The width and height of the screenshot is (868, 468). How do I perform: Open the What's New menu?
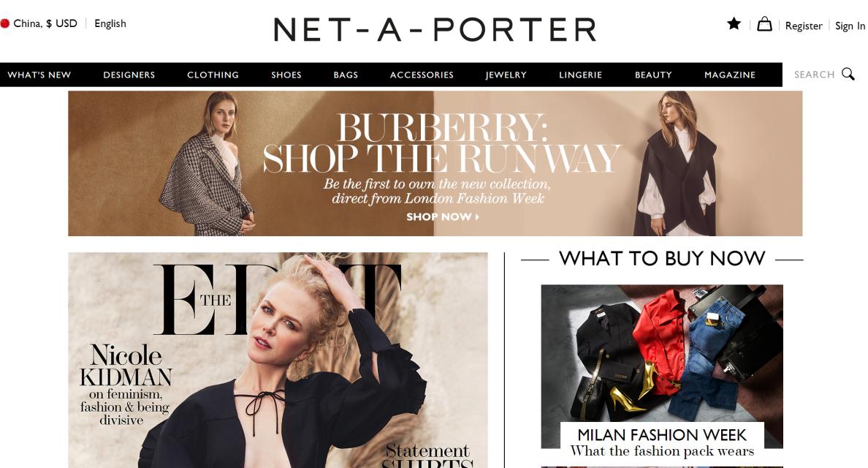[39, 75]
